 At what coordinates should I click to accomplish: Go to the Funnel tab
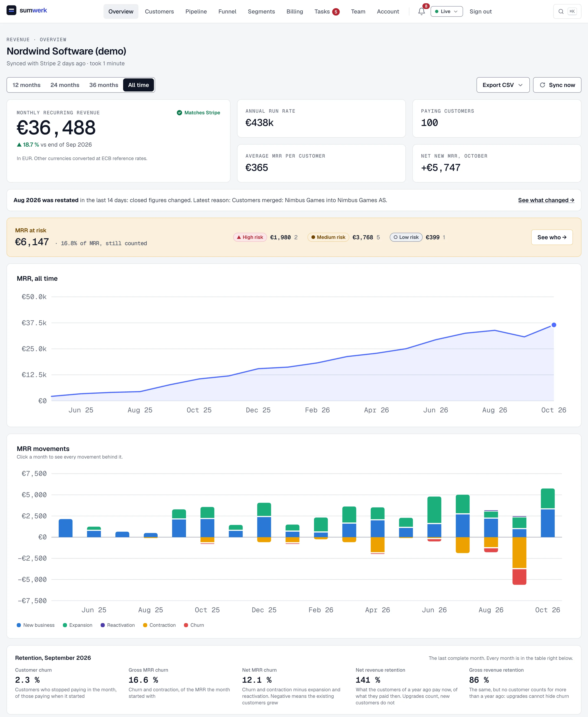pos(227,11)
